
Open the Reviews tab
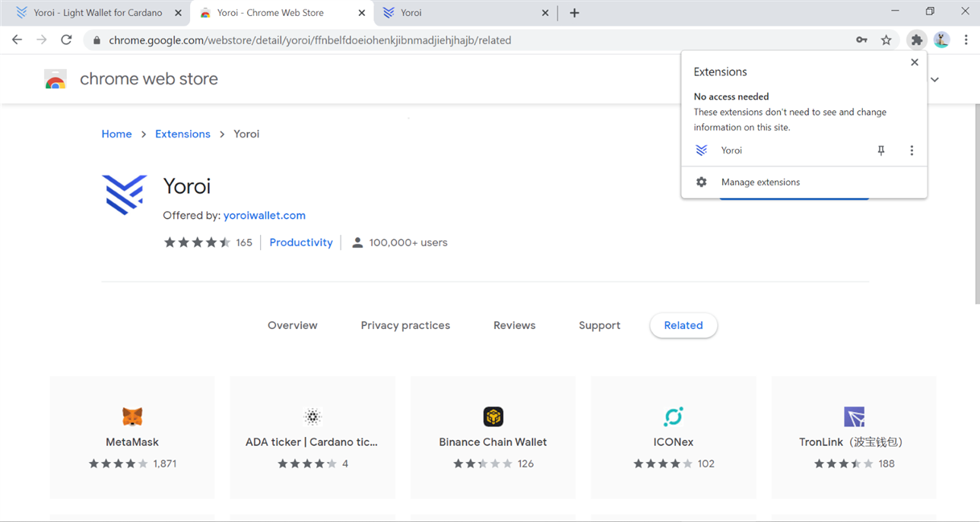tap(515, 325)
